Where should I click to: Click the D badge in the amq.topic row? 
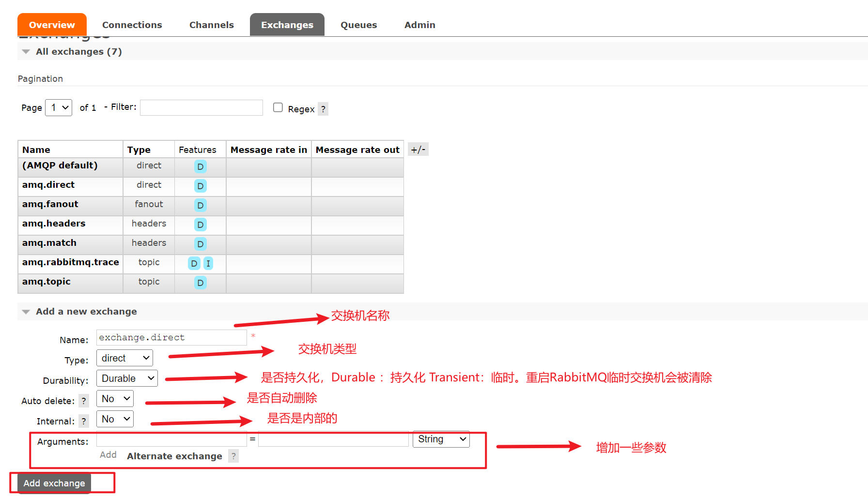200,283
